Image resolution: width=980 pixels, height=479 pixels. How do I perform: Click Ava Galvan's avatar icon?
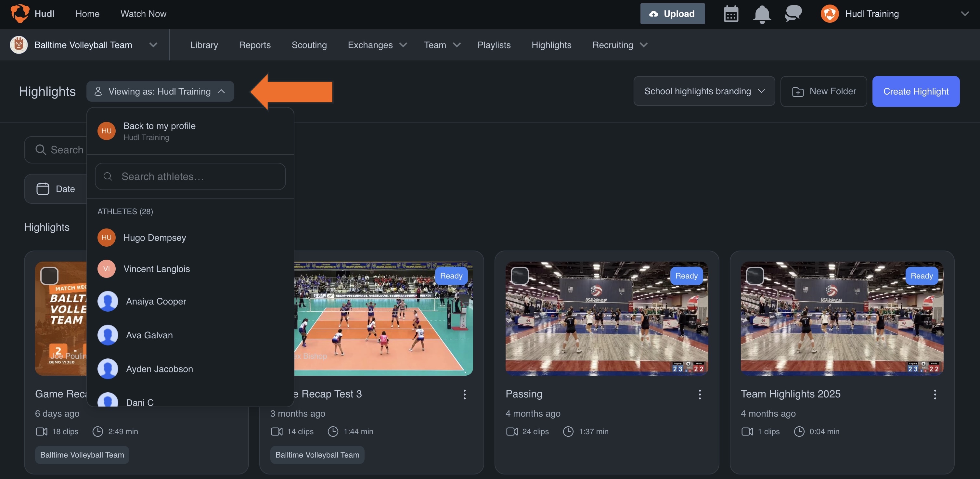point(108,335)
